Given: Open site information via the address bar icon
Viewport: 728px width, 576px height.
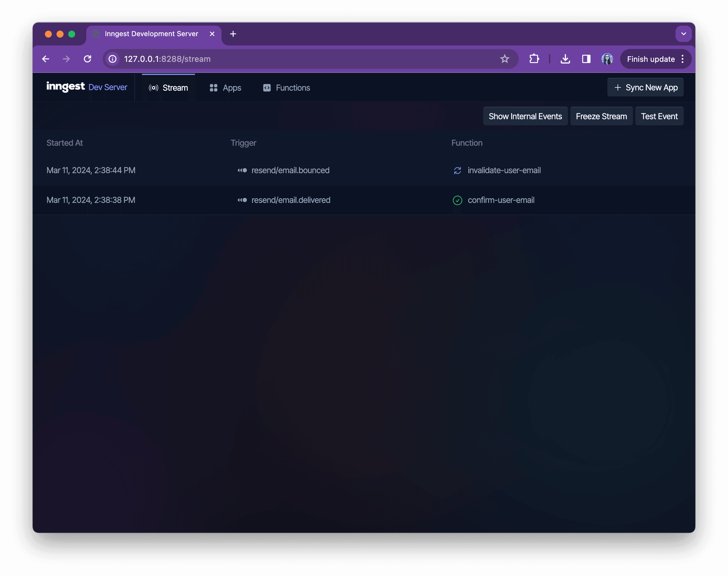Looking at the screenshot, I should coord(112,59).
